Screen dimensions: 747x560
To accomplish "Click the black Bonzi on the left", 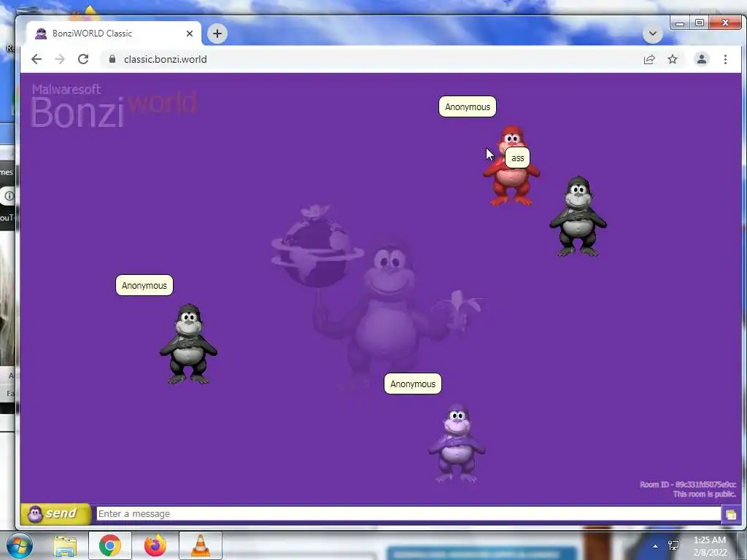I will pos(189,344).
